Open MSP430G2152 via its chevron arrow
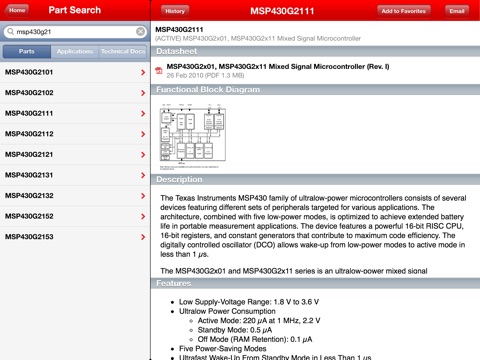The height and width of the screenshot is (360, 480). [143, 216]
